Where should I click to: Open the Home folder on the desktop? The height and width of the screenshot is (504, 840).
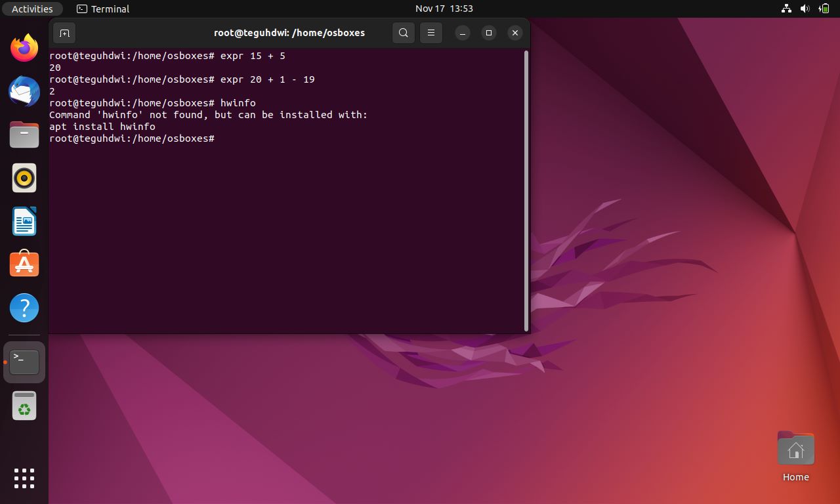795,449
